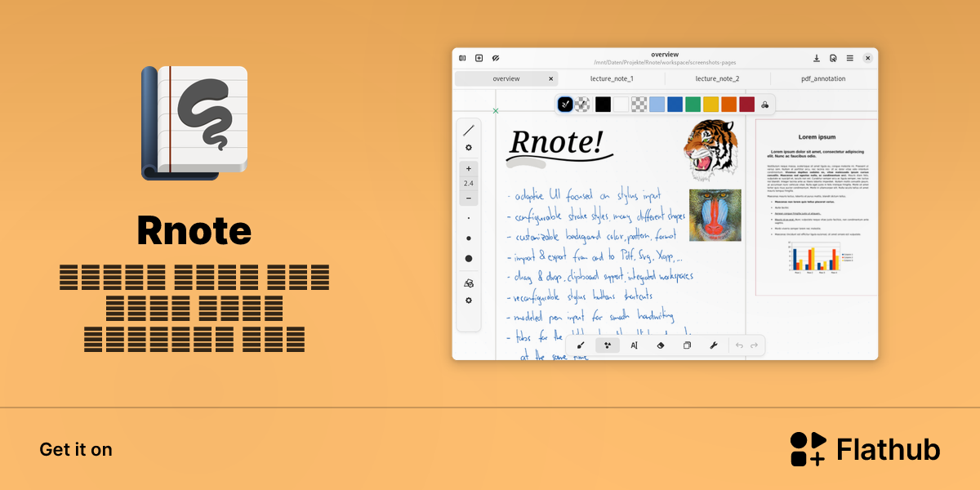Screen dimensions: 980x490
Task: Click the "Get it on" text
Action: tap(76, 449)
